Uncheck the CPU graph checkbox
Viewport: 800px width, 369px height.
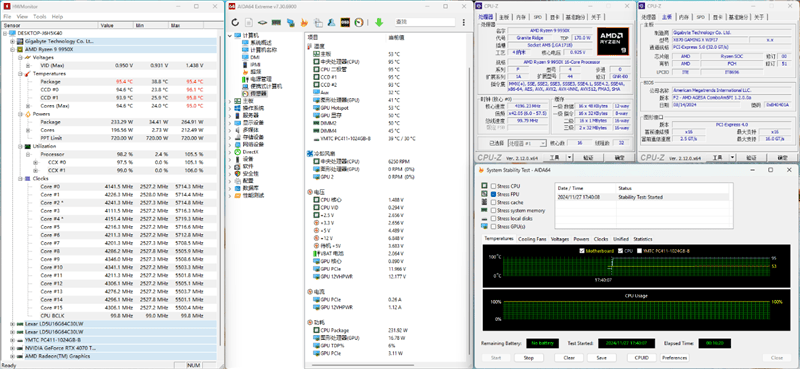(620, 251)
